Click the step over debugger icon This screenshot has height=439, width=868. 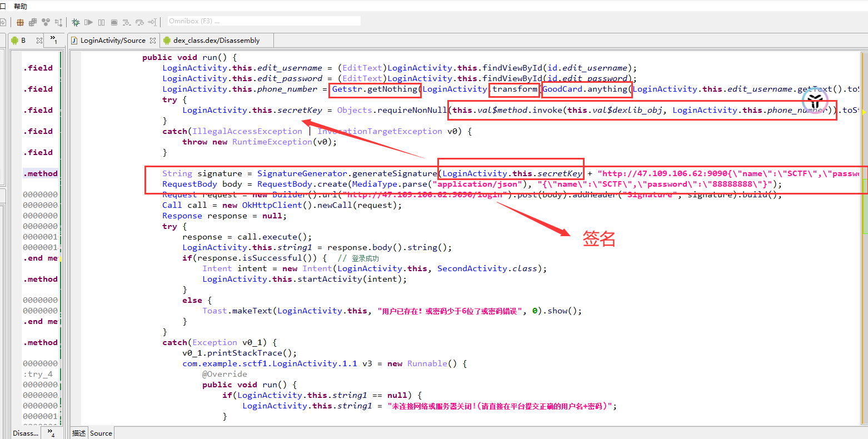[139, 22]
